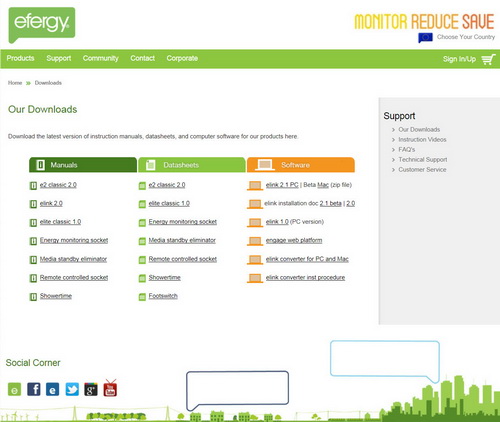
Task: Select the Datasheets tab header
Action: (192, 165)
